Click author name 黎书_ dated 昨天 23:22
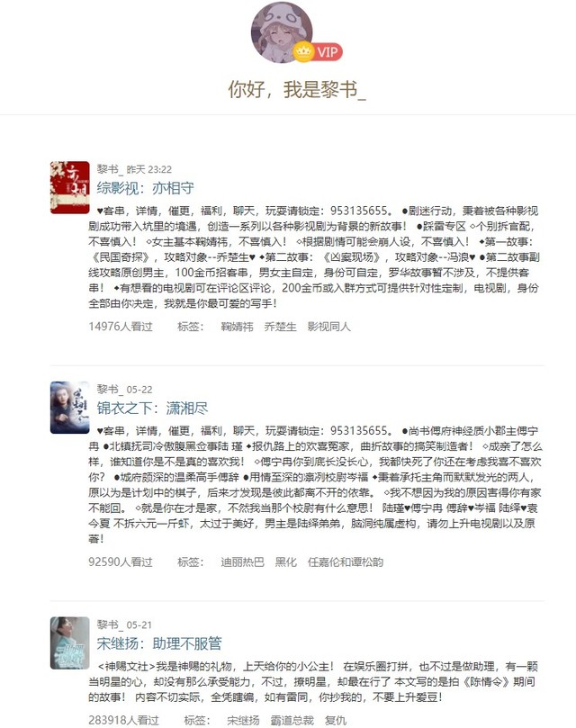 [110, 169]
